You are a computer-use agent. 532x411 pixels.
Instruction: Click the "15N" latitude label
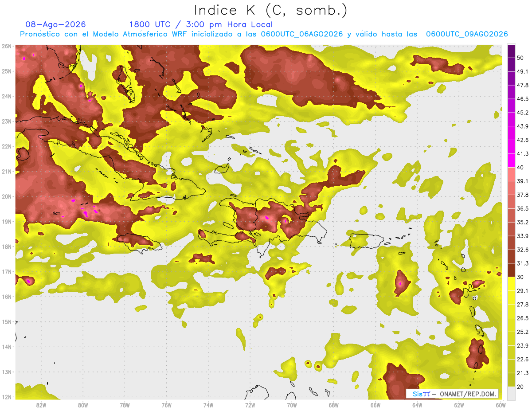[7, 322]
